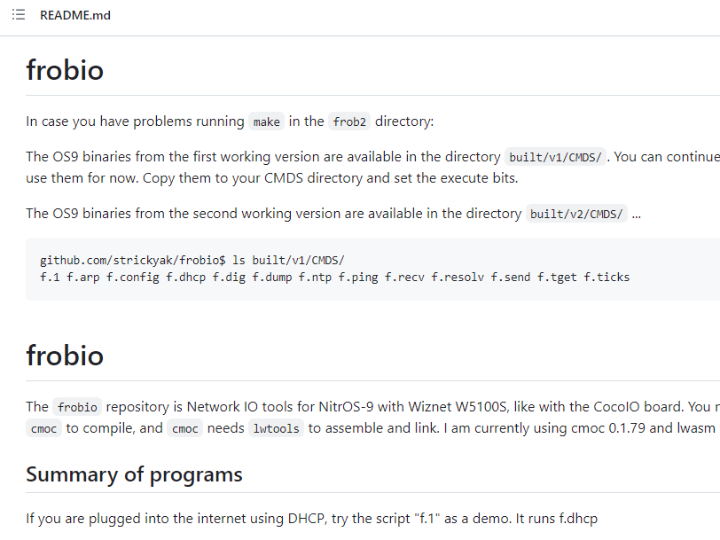This screenshot has height=540, width=720.
Task: Click the Summary of programs heading
Action: tap(134, 474)
